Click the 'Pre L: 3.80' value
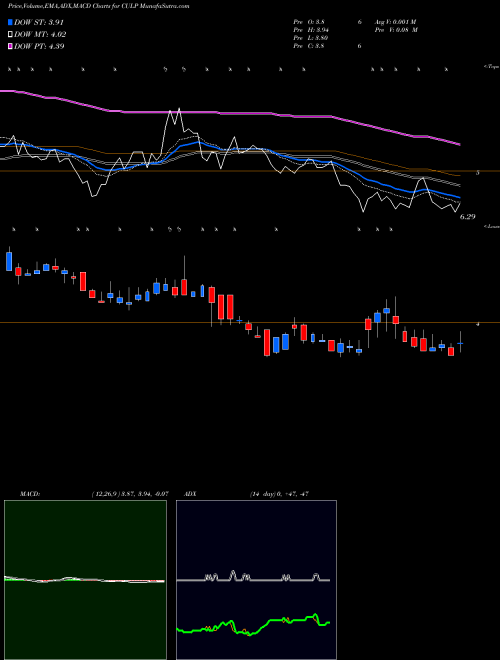This screenshot has width=500, height=660. click(x=311, y=38)
